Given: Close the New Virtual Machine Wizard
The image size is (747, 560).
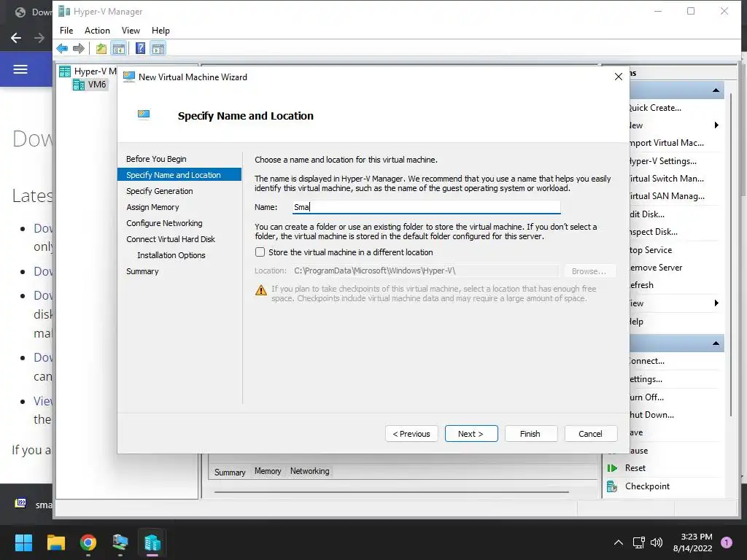Looking at the screenshot, I should coord(619,77).
